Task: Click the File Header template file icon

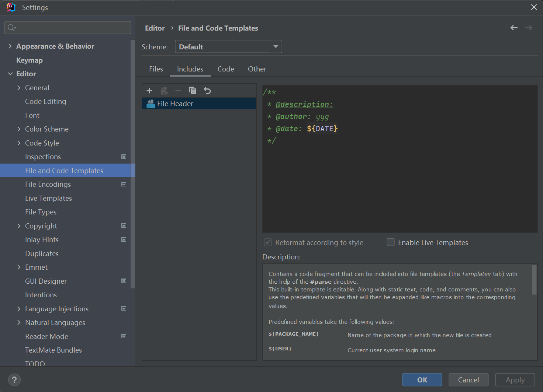Action: pos(151,104)
